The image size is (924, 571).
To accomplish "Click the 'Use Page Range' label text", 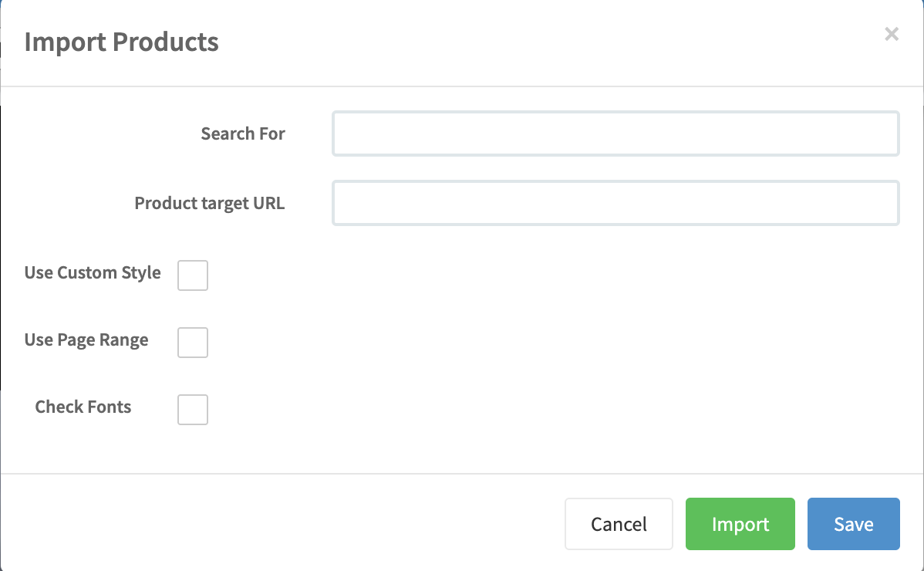I will [x=86, y=340].
